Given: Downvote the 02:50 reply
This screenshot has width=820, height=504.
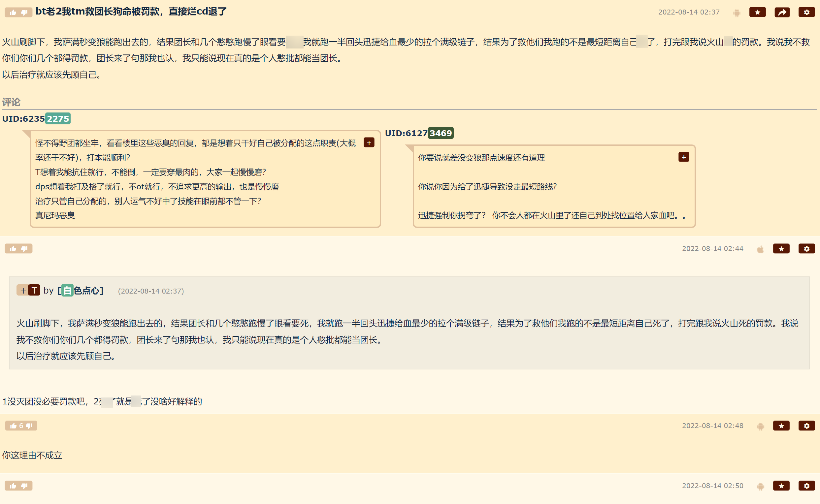Looking at the screenshot, I should [24, 486].
